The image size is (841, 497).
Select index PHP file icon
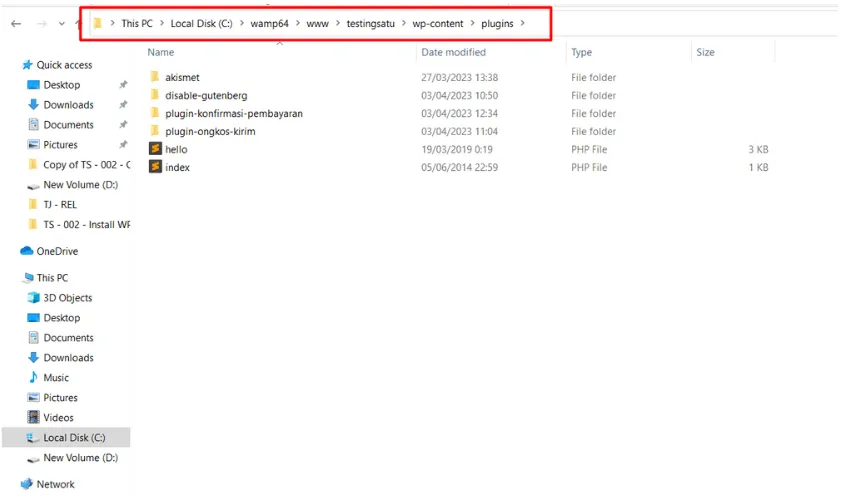[155, 167]
